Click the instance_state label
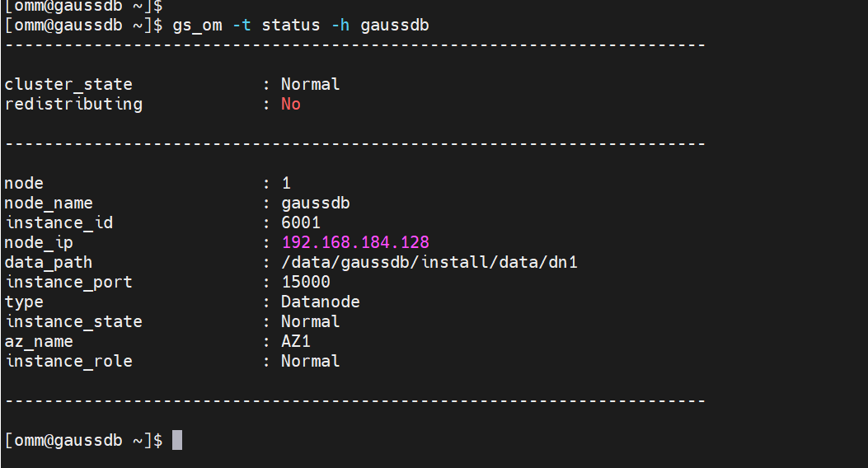 click(x=73, y=322)
